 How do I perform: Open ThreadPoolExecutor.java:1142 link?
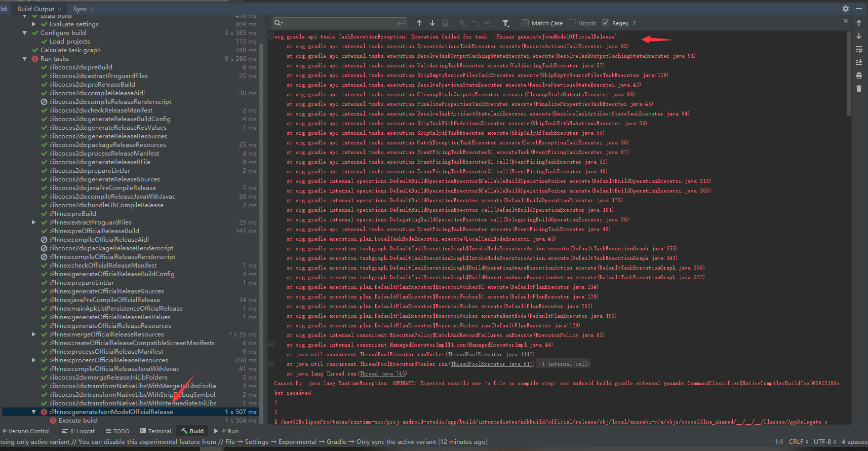coord(490,355)
